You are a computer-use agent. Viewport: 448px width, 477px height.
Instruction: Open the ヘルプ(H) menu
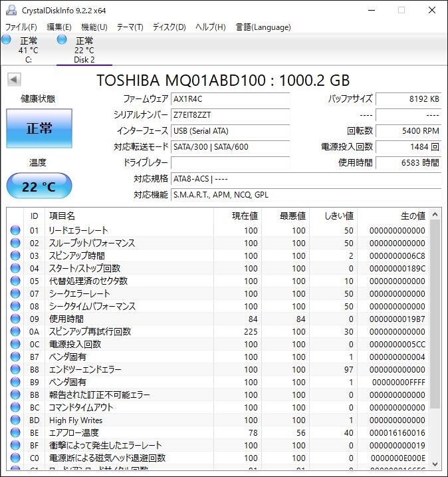pos(211,27)
